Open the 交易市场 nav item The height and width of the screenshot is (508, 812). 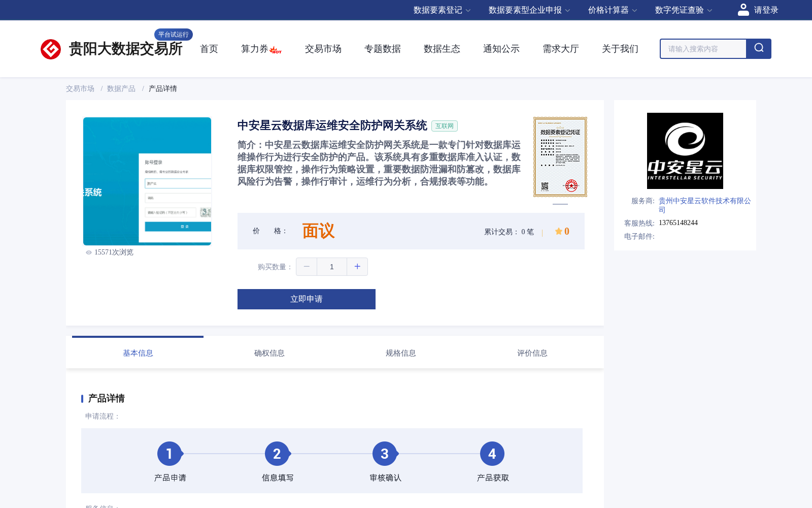[x=323, y=49]
